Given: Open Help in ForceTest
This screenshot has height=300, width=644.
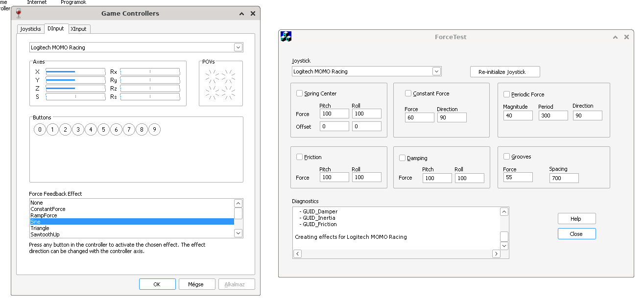Looking at the screenshot, I should [576, 219].
